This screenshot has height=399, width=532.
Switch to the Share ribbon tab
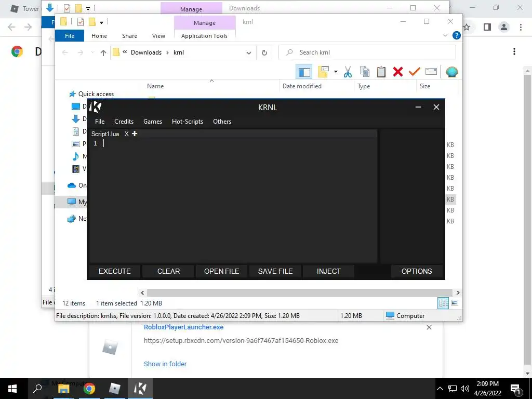pos(129,36)
